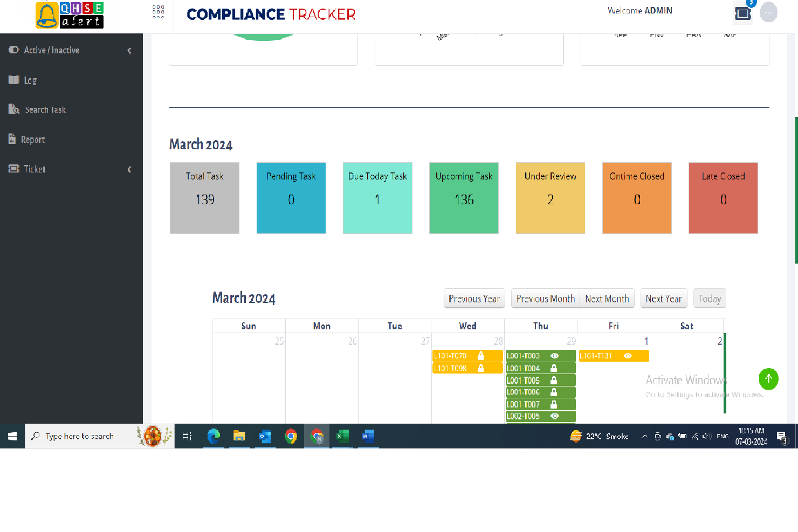The height and width of the screenshot is (532, 798).
Task: Open the apps grid icon in the header
Action: pyautogui.click(x=159, y=12)
